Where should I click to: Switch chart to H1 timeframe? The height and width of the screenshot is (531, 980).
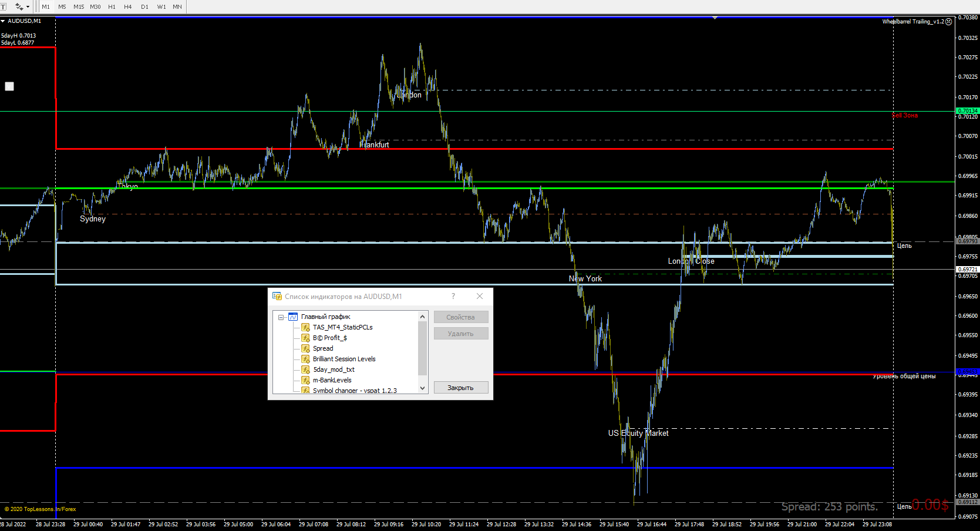click(x=112, y=6)
